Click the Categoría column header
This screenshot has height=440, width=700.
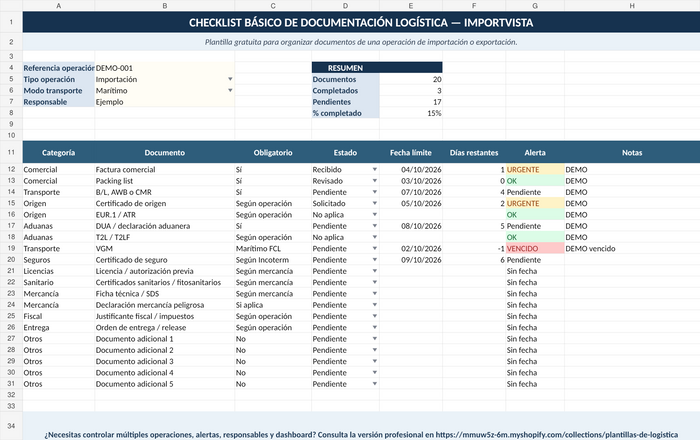coord(58,152)
